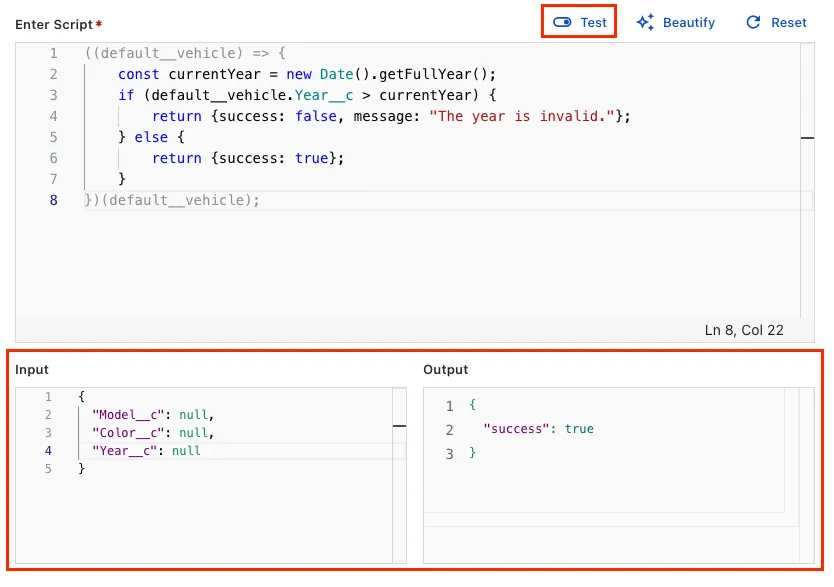This screenshot has height=587, width=834.
Task: Click the opening brace on Output line 1
Action: point(472,405)
